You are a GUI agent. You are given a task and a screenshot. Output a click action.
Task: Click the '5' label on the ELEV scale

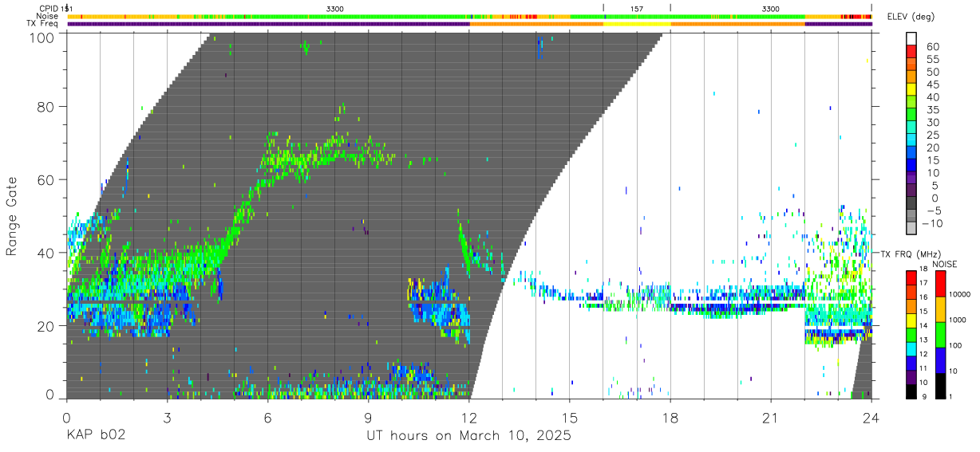[x=935, y=185]
